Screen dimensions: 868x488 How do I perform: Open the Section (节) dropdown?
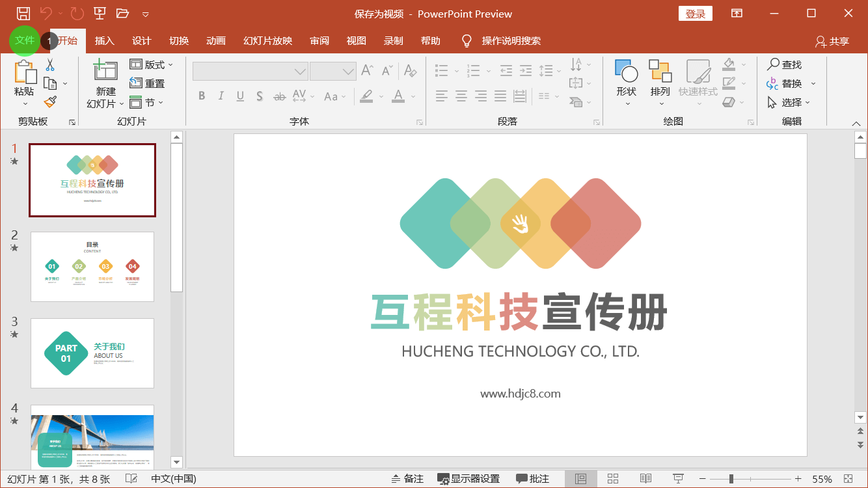click(x=146, y=102)
